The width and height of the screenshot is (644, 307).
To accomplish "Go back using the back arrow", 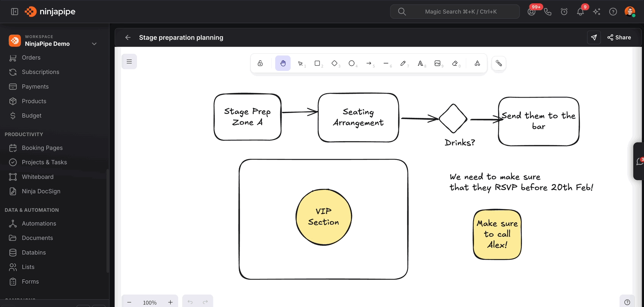I will tap(128, 37).
